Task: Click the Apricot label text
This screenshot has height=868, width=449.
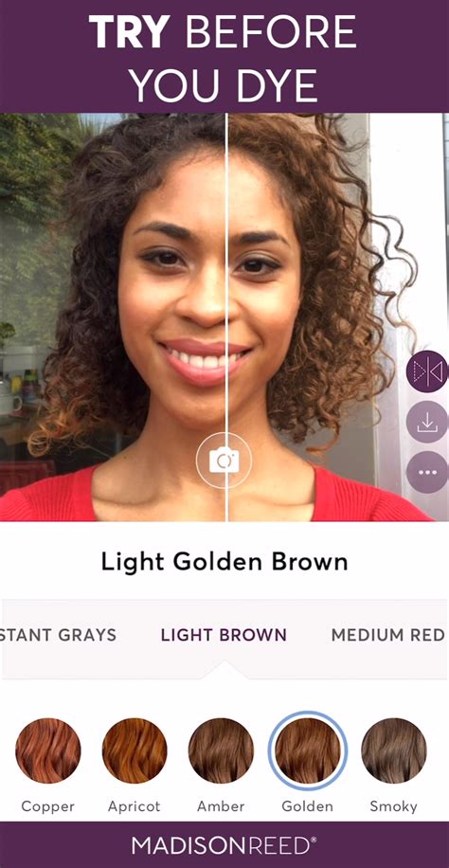Action: point(135,806)
